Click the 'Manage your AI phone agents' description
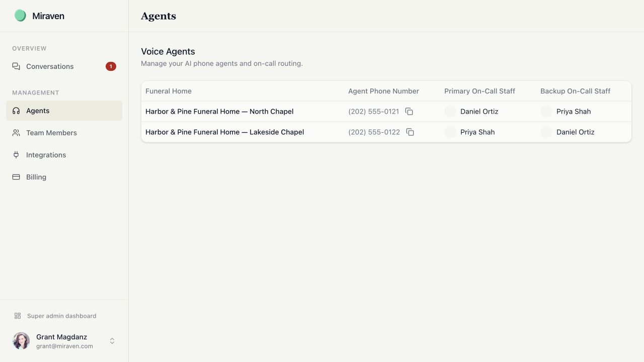Viewport: 644px width, 362px height. 222,63
